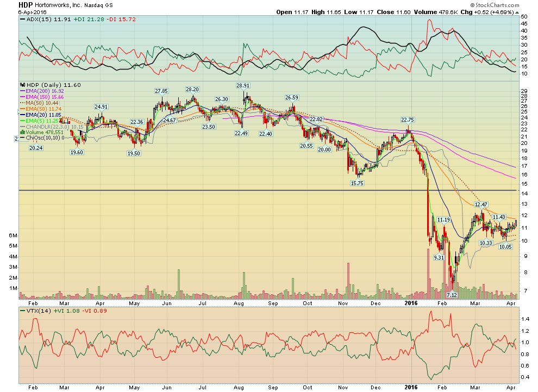This screenshot has height=392, width=538.
Task: Click the 6M volume axis label
Action: pyautogui.click(x=13, y=236)
